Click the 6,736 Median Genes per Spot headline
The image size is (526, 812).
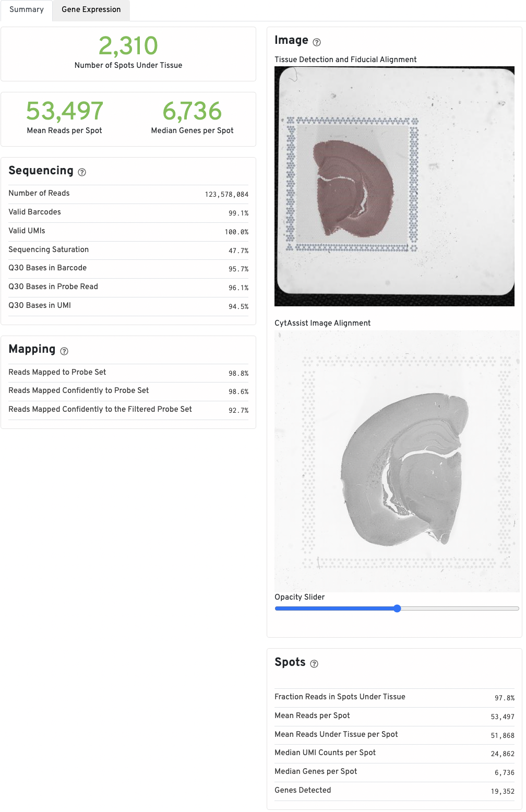(192, 111)
